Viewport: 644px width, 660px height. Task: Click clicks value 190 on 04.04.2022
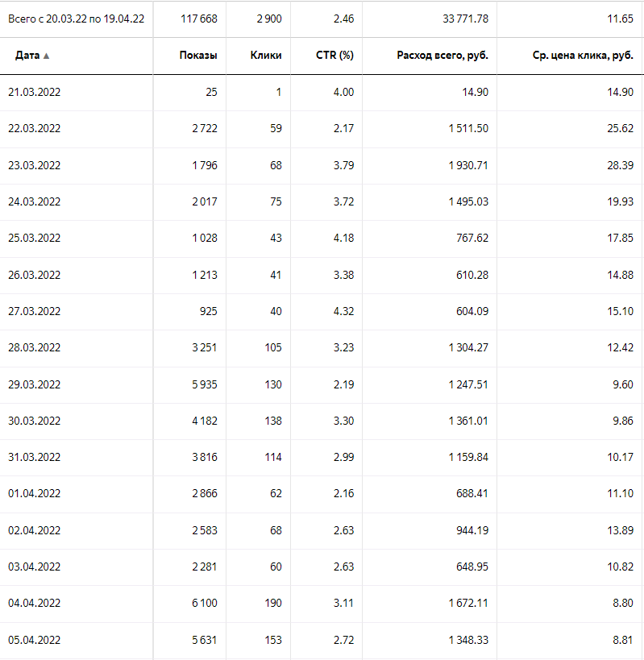(x=272, y=604)
